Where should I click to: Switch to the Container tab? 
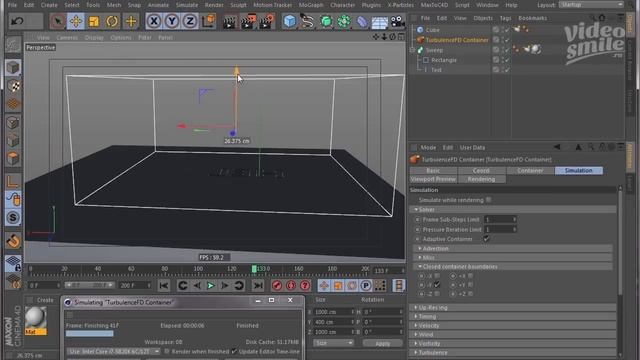[530, 171]
